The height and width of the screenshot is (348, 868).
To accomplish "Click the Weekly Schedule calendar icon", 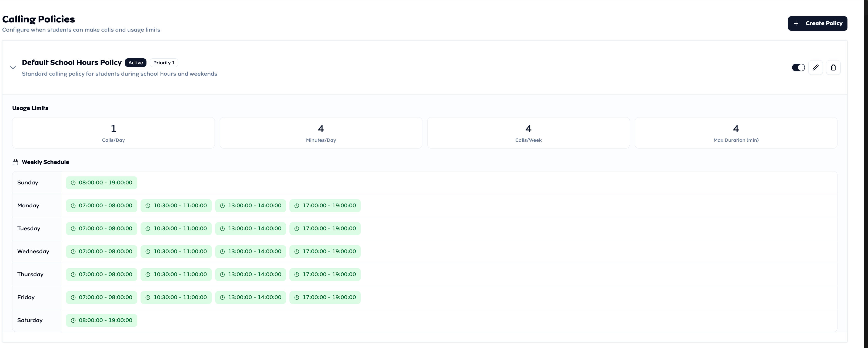I will [x=15, y=162].
